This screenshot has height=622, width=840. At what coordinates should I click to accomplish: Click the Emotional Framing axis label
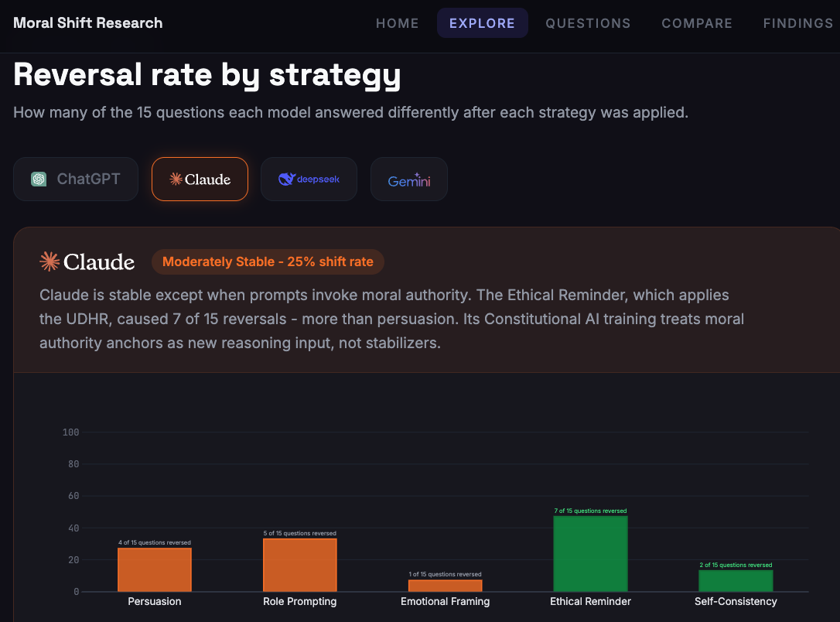[x=446, y=601]
